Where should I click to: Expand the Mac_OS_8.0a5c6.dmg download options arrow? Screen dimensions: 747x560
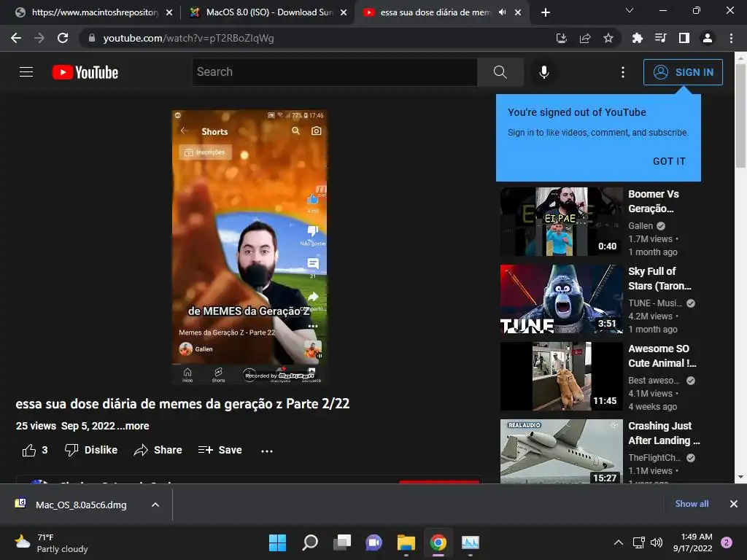click(x=155, y=505)
